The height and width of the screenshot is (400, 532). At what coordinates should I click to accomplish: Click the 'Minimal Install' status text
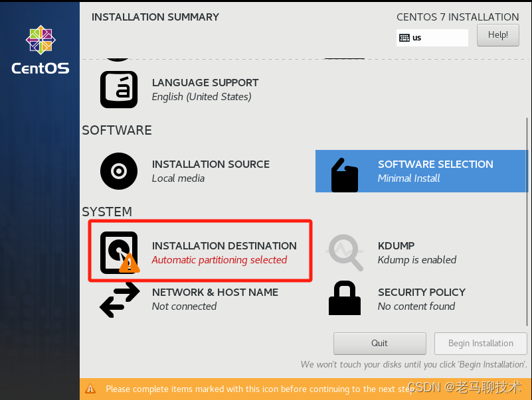409,178
